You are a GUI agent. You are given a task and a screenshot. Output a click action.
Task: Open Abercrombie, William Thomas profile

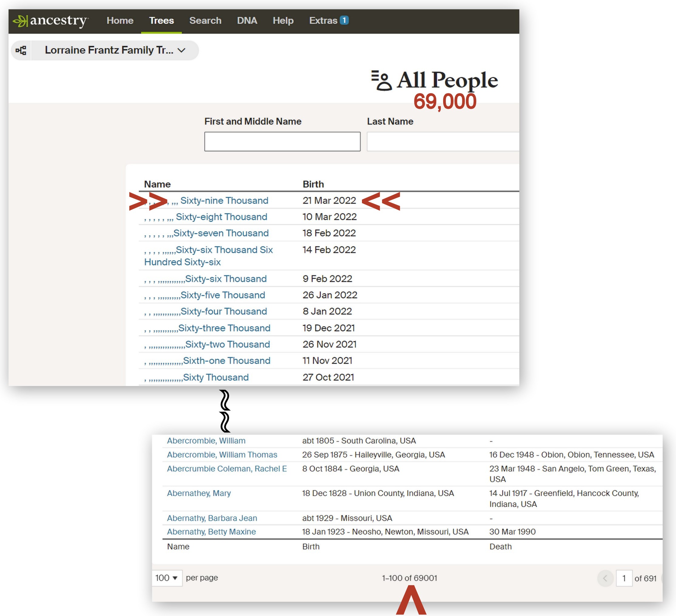point(222,455)
